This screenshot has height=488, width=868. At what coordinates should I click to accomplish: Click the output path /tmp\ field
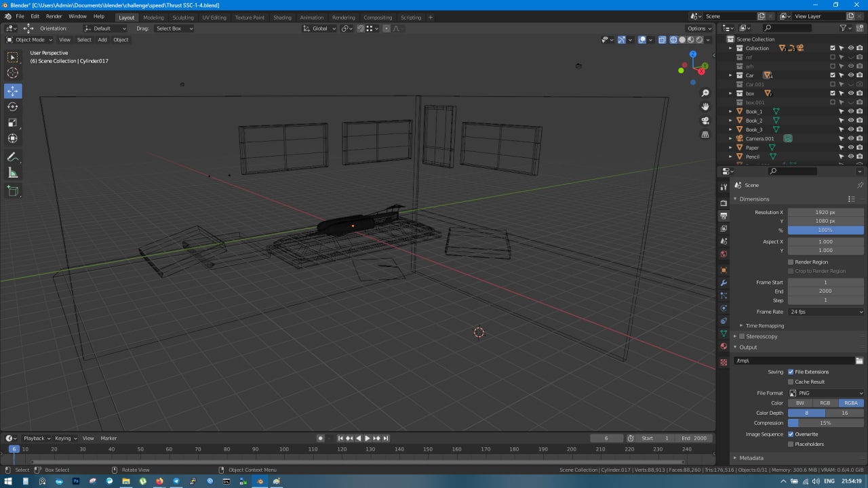click(793, 361)
